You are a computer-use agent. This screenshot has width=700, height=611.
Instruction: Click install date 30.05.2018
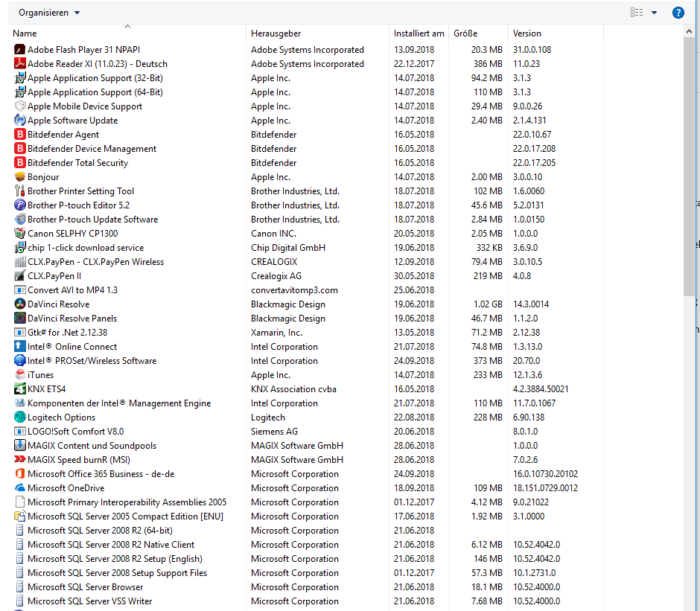(x=414, y=276)
